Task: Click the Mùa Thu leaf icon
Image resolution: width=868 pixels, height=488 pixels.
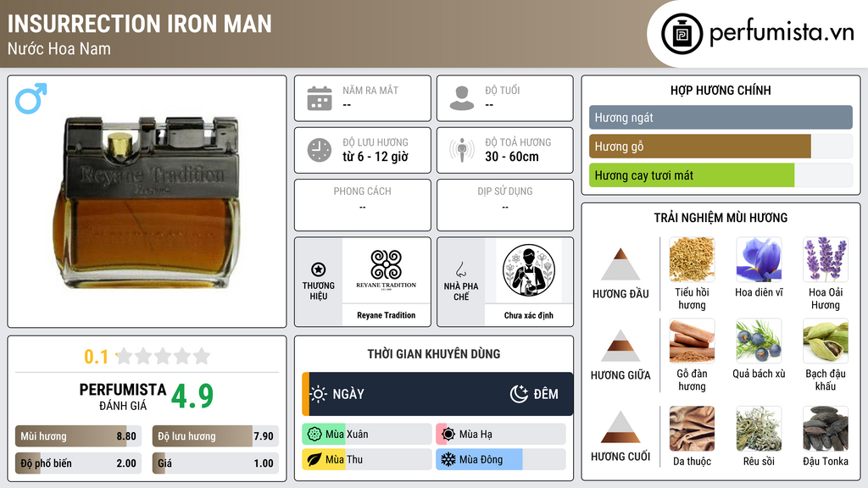Action: pyautogui.click(x=314, y=459)
